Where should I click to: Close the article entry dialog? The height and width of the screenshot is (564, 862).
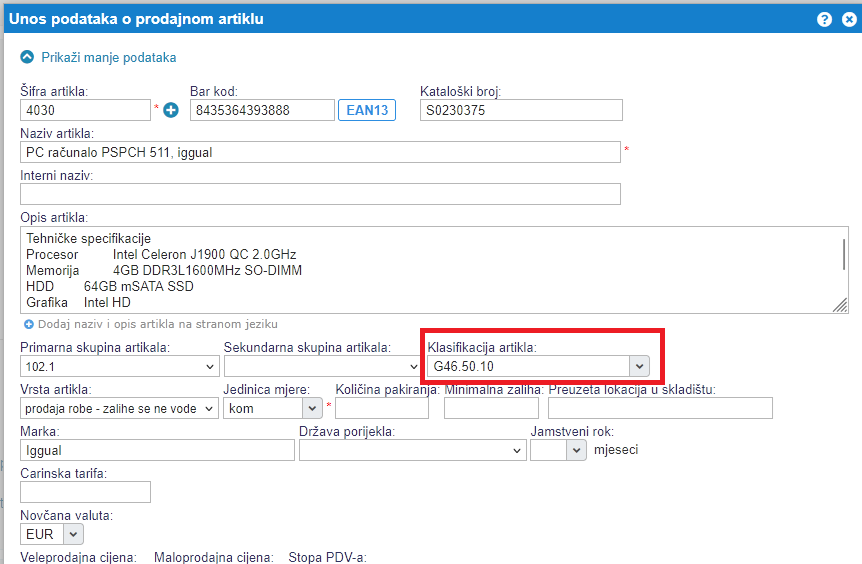click(x=846, y=19)
